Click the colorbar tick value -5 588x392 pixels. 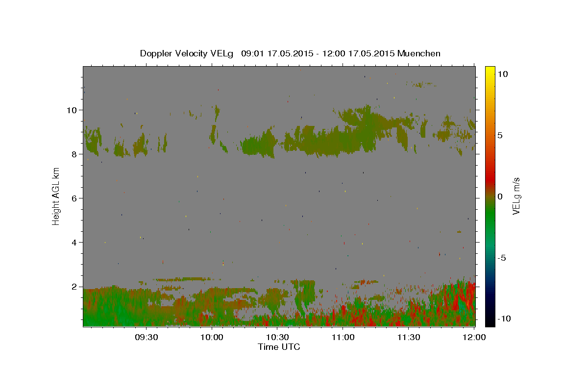pyautogui.click(x=501, y=258)
